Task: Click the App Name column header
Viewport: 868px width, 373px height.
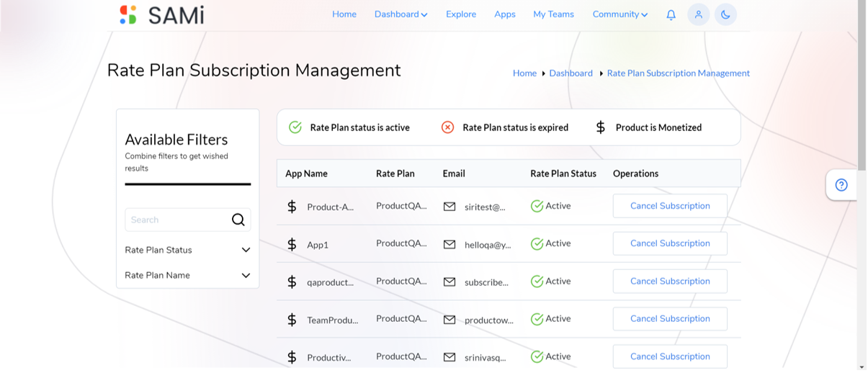Action: click(306, 174)
